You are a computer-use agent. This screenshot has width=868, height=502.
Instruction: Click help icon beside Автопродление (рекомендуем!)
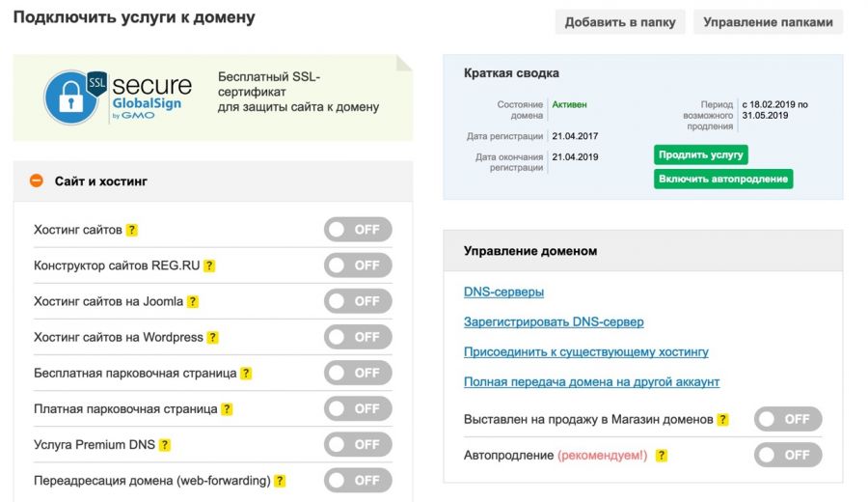click(662, 456)
